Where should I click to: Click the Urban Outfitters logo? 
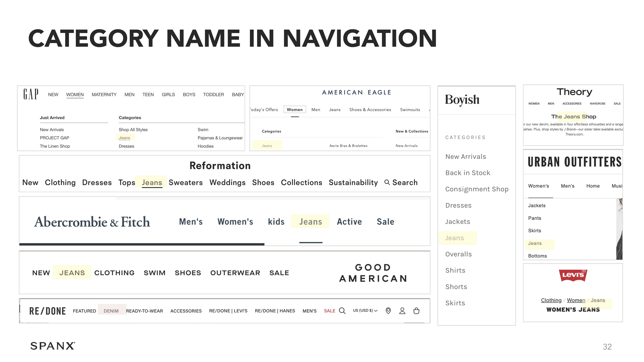(575, 162)
